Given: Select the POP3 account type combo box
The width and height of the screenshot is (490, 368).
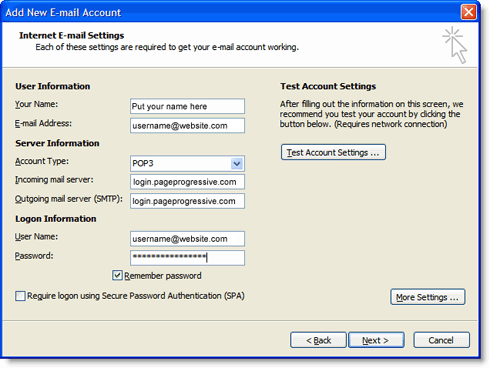Looking at the screenshot, I should point(187,164).
